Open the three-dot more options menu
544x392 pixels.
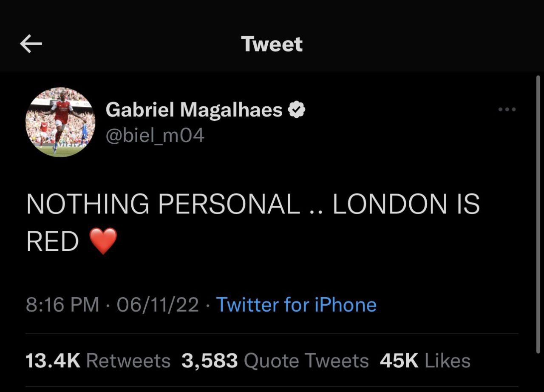coord(507,110)
